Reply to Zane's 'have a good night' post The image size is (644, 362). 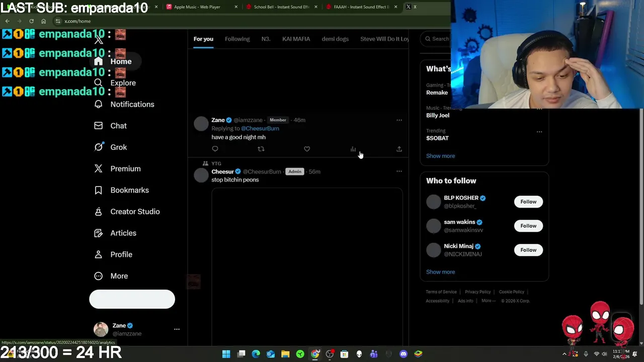pos(215,149)
